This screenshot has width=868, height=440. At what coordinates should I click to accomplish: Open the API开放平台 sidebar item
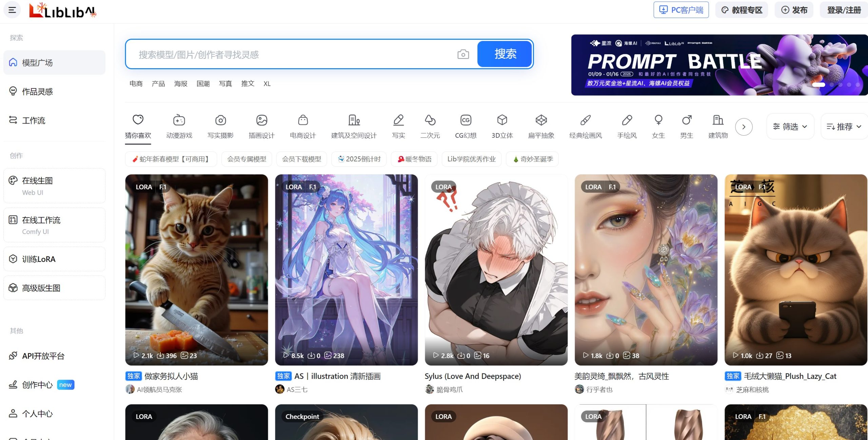pyautogui.click(x=43, y=356)
